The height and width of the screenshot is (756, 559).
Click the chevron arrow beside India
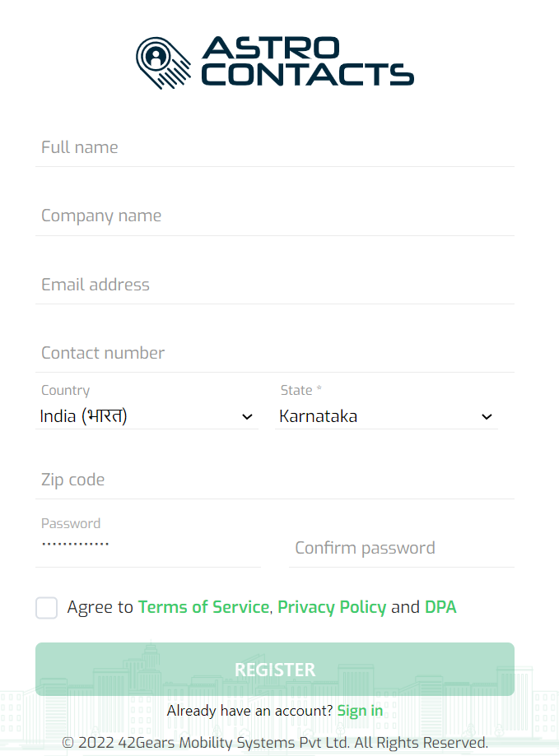(247, 416)
